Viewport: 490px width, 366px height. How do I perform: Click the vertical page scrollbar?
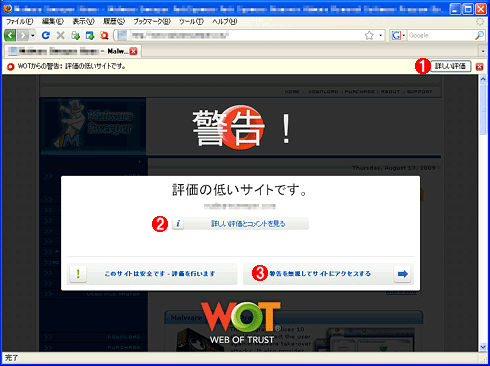(483, 213)
